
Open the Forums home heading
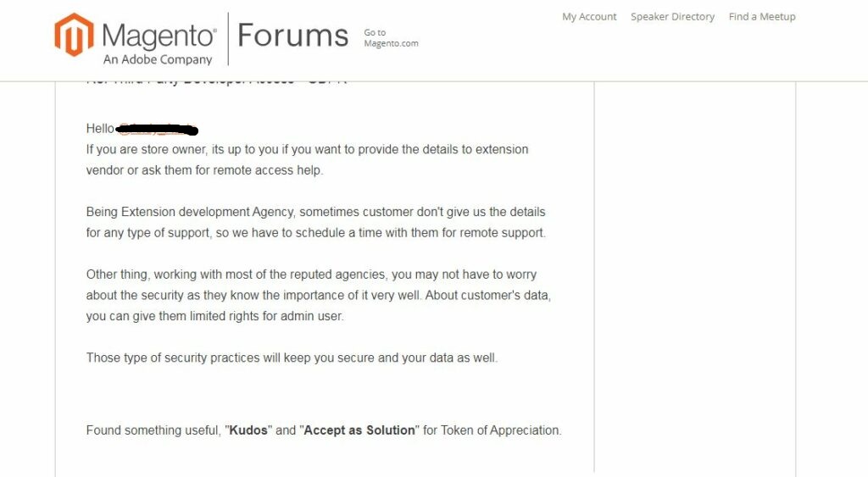[x=292, y=36]
